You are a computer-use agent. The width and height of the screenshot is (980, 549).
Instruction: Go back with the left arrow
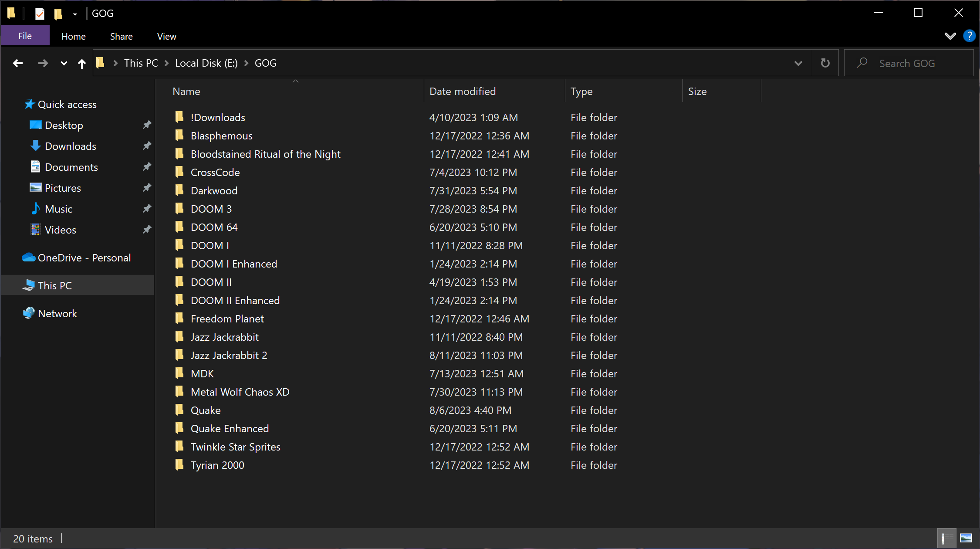click(18, 64)
